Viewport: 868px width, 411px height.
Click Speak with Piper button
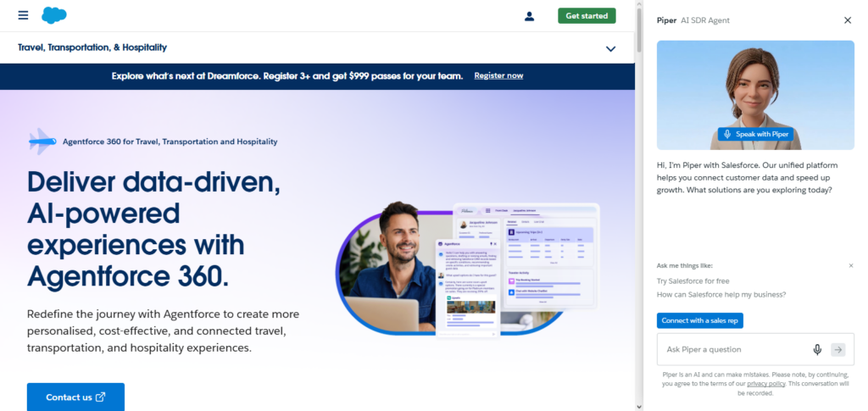pos(755,134)
